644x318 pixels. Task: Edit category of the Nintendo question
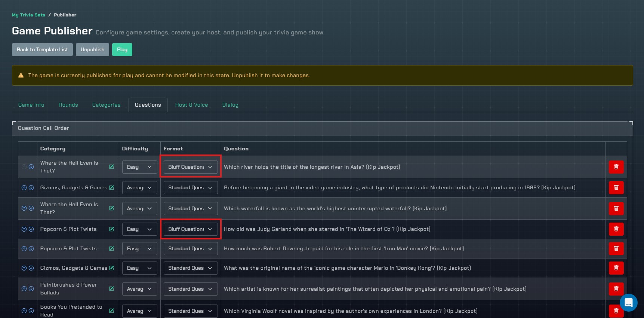point(111,188)
